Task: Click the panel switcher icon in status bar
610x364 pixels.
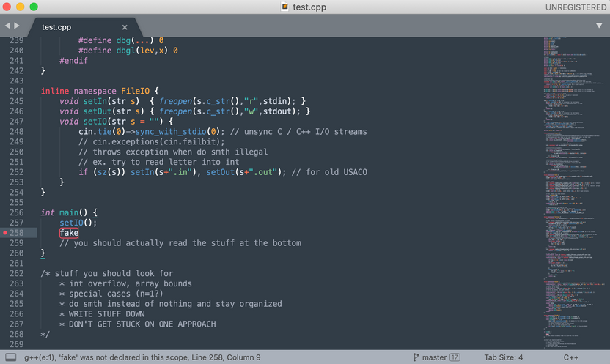Action: click(x=10, y=357)
